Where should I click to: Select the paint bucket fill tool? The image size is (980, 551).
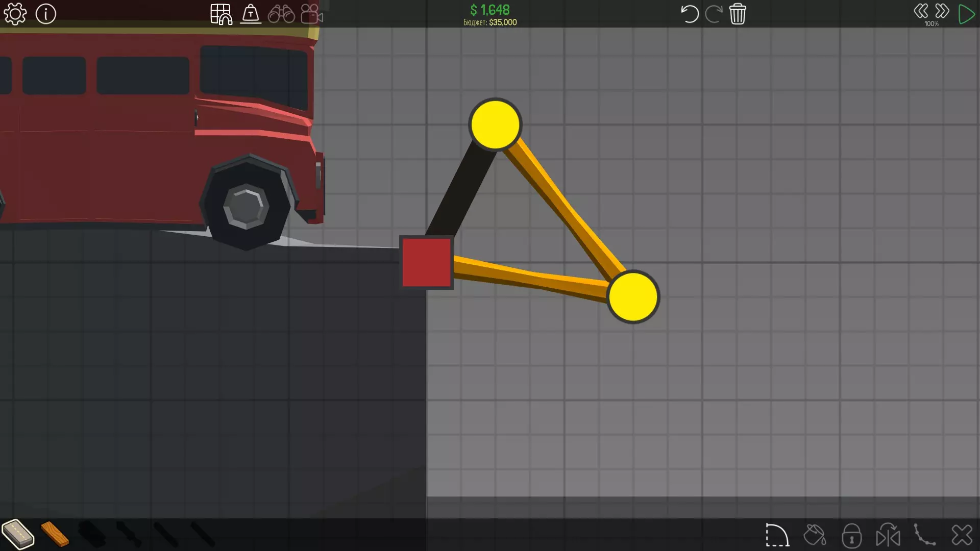coord(815,536)
